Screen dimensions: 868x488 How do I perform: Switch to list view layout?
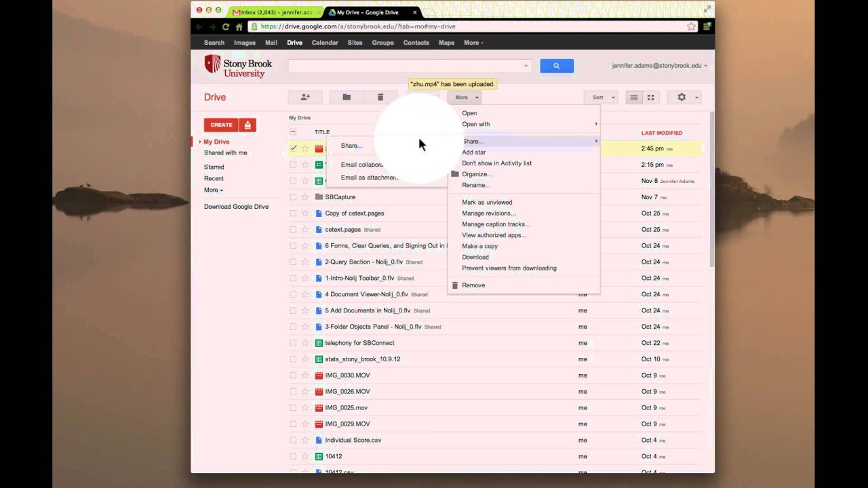634,98
